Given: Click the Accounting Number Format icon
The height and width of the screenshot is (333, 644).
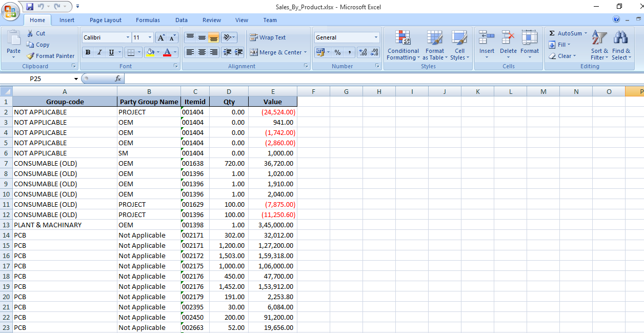Looking at the screenshot, I should point(320,52).
